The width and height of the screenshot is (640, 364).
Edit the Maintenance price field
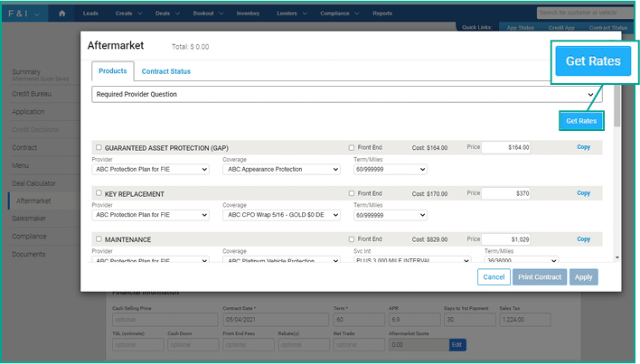[x=505, y=239]
